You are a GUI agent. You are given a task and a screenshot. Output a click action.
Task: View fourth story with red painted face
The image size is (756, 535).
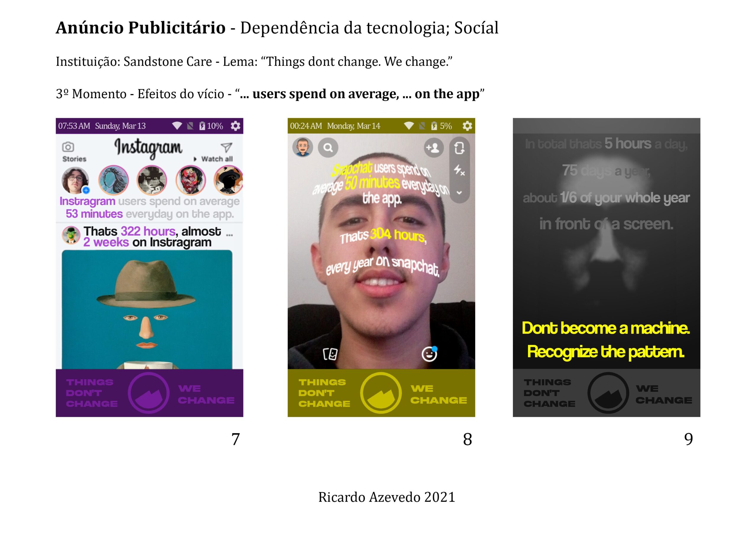(191, 180)
